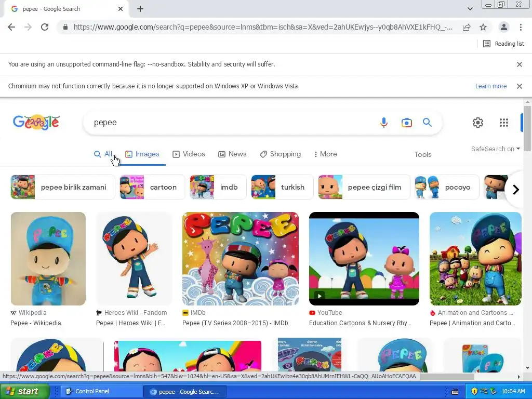
Task: Click the system tray clock
Action: (x=513, y=392)
